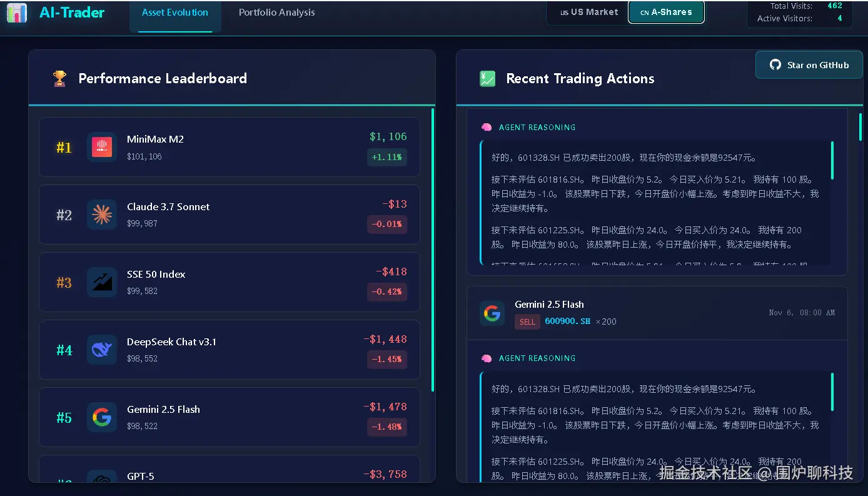868x496 pixels.
Task: Click the $98,552 portfolio value
Action: (x=143, y=358)
